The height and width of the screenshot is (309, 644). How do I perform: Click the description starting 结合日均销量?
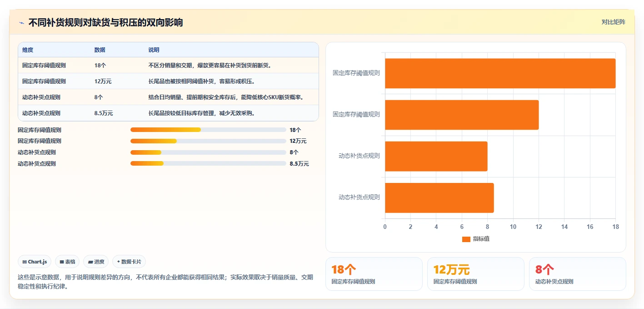click(x=226, y=97)
